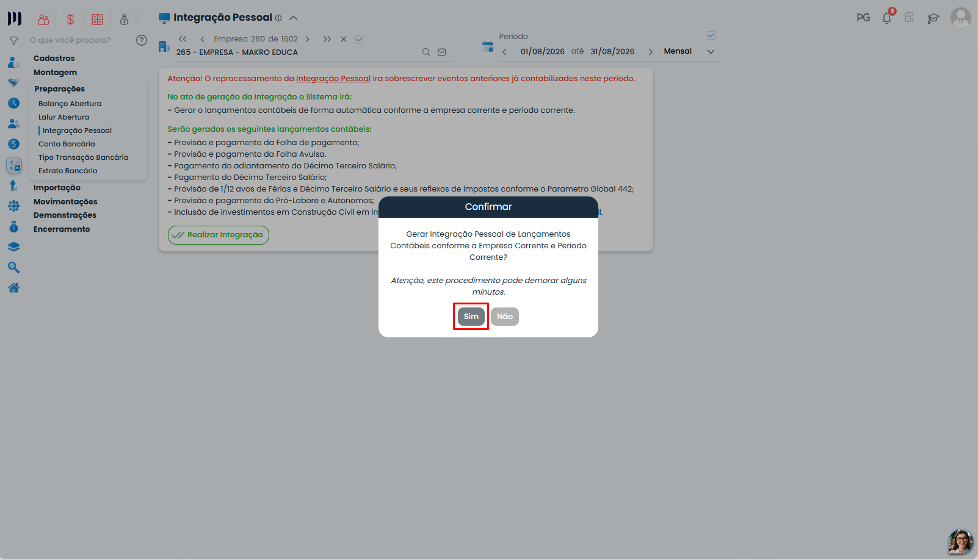Open the user profile avatar
Image resolution: width=978 pixels, height=560 pixels.
click(961, 18)
